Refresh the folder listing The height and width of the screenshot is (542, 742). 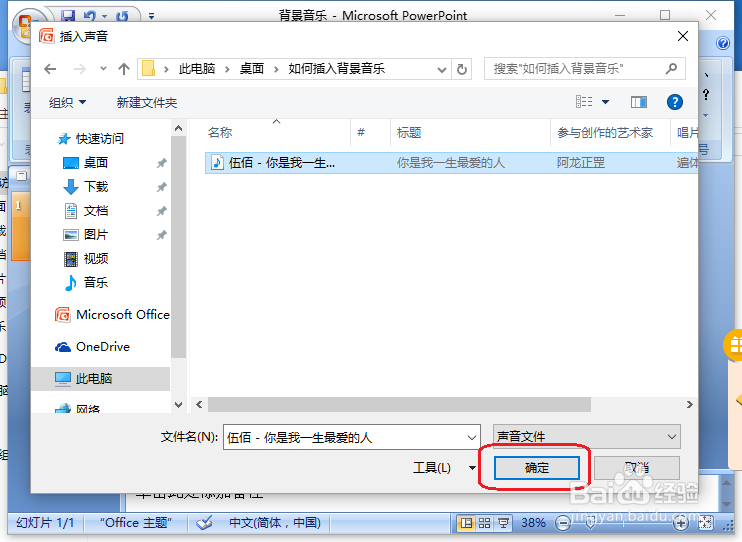click(x=462, y=70)
